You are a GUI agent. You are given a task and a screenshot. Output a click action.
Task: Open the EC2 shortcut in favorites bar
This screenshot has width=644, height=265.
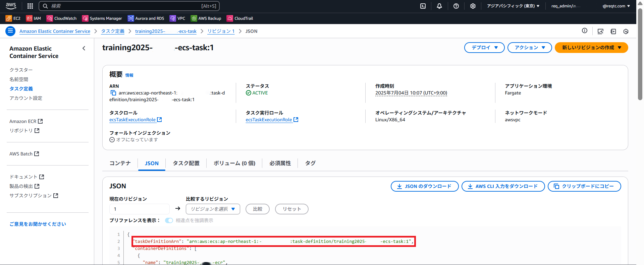coord(13,18)
